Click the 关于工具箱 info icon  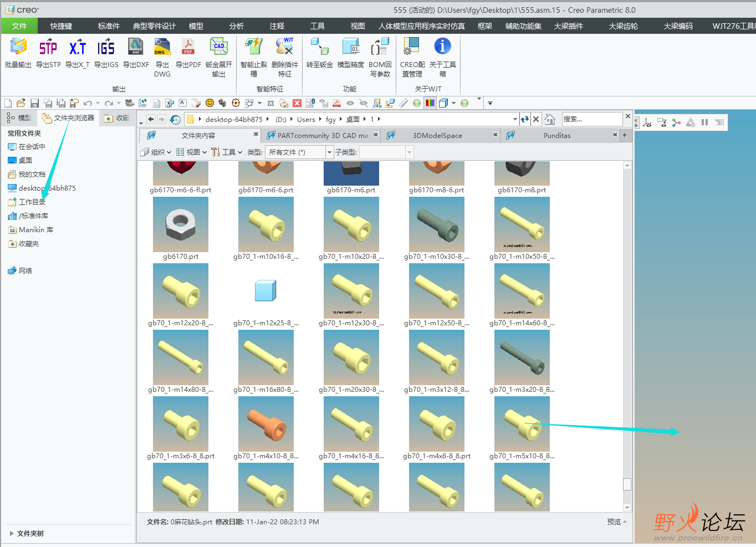[x=442, y=47]
